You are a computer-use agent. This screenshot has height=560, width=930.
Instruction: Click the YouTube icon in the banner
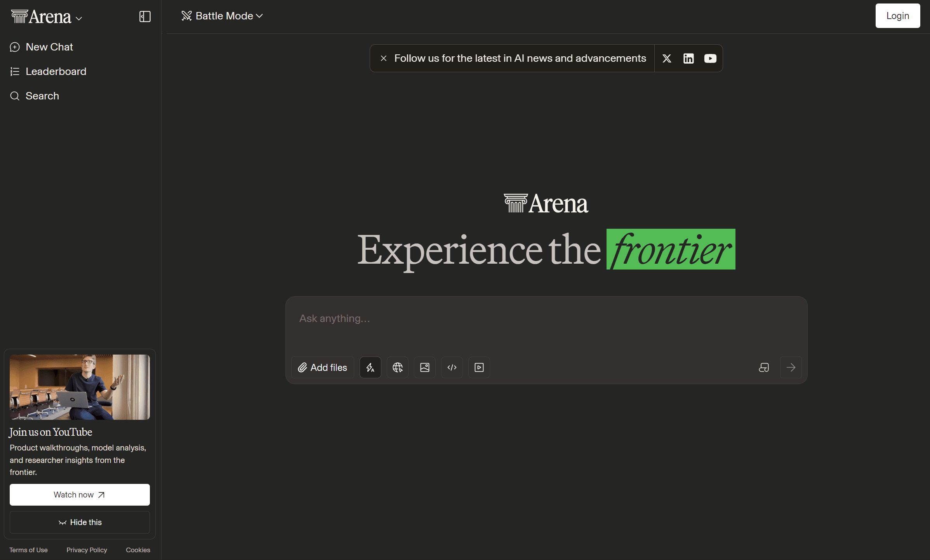point(710,58)
